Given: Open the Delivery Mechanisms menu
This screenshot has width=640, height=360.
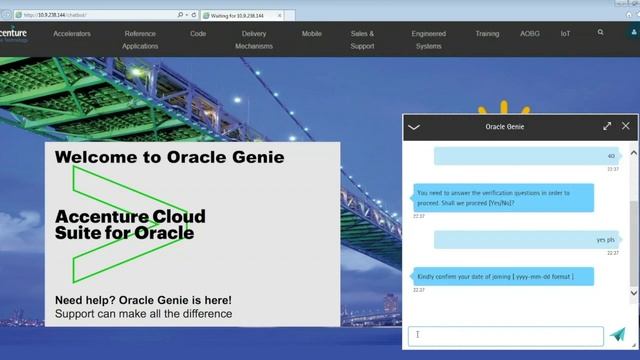Looking at the screenshot, I should [x=254, y=40].
